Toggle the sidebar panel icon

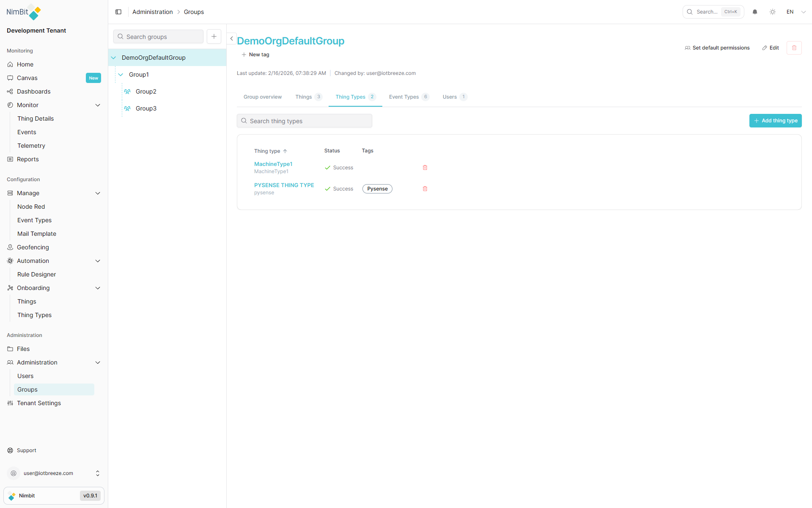point(118,12)
